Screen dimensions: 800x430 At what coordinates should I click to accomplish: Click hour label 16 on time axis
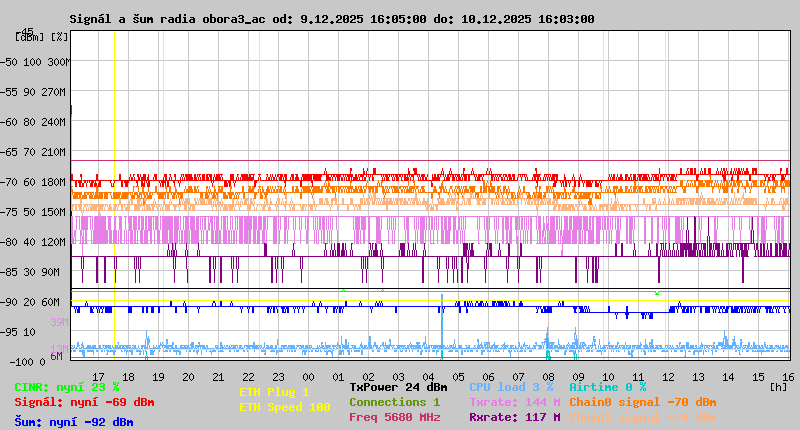788,377
